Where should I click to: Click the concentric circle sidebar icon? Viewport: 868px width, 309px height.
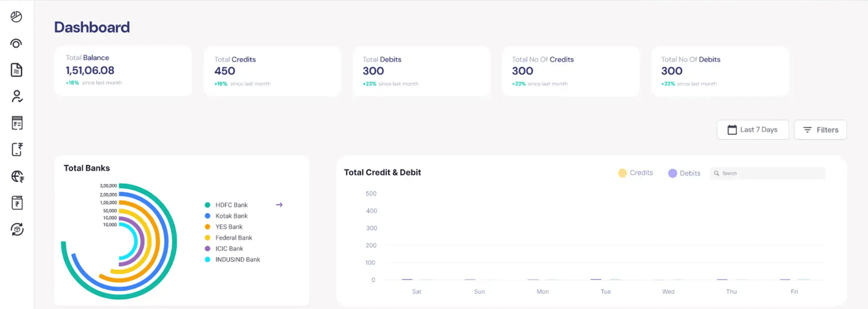pyautogui.click(x=17, y=44)
